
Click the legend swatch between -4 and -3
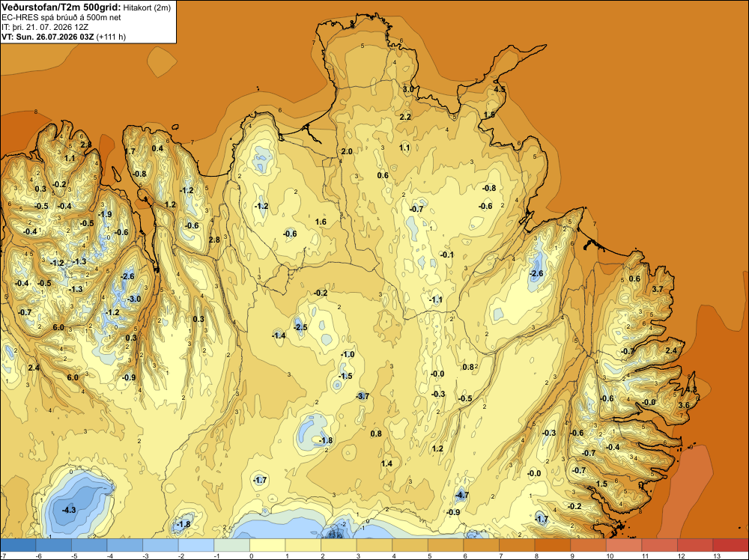(125, 545)
